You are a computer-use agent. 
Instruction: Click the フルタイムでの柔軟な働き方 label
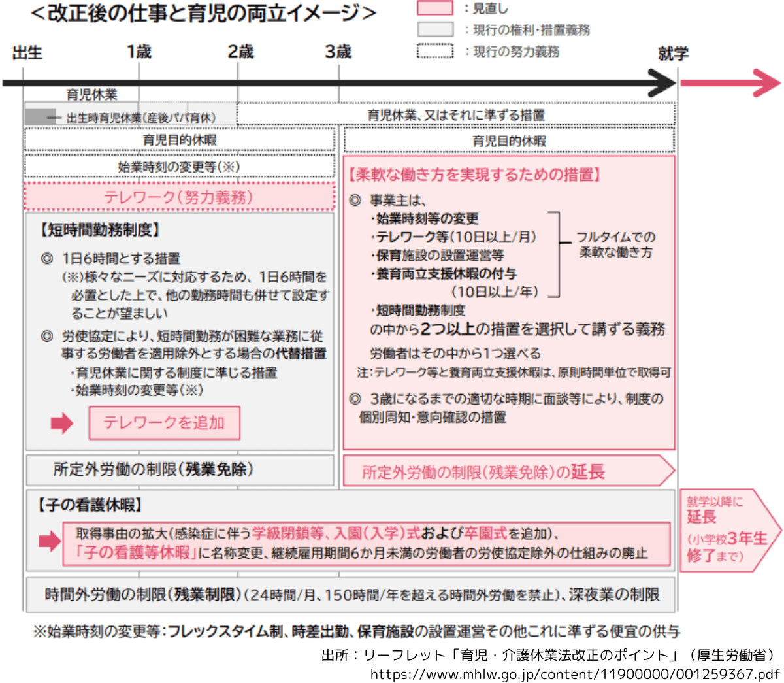click(x=615, y=244)
